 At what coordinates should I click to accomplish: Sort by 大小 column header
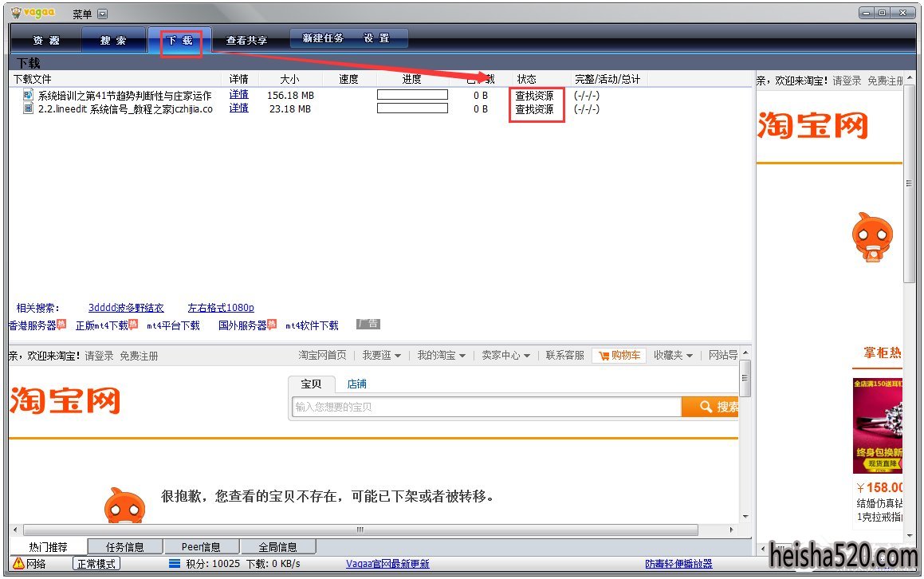[x=289, y=79]
